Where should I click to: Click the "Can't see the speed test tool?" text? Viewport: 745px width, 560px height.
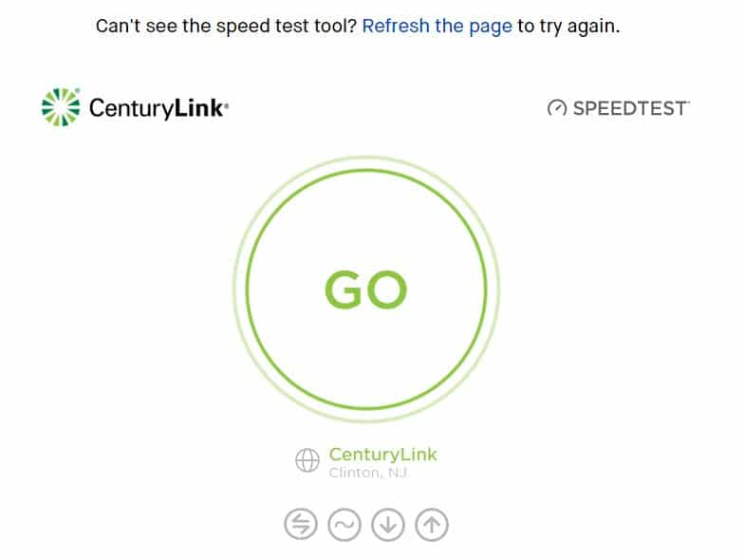226,26
